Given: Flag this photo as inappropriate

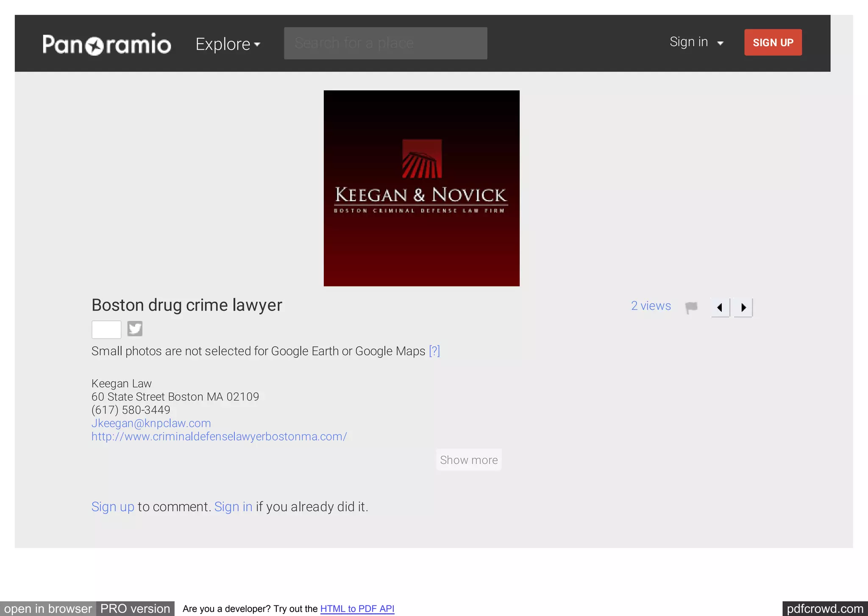Looking at the screenshot, I should (691, 307).
